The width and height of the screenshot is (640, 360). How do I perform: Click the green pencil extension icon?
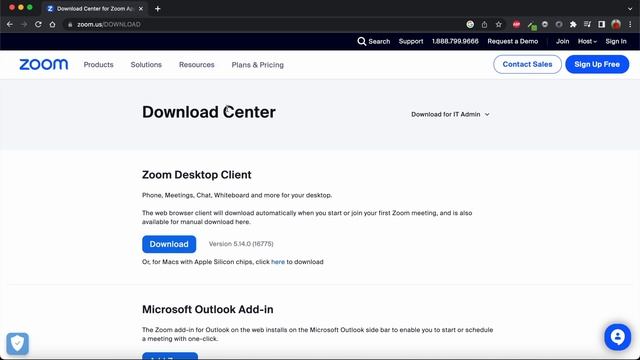pyautogui.click(x=531, y=25)
